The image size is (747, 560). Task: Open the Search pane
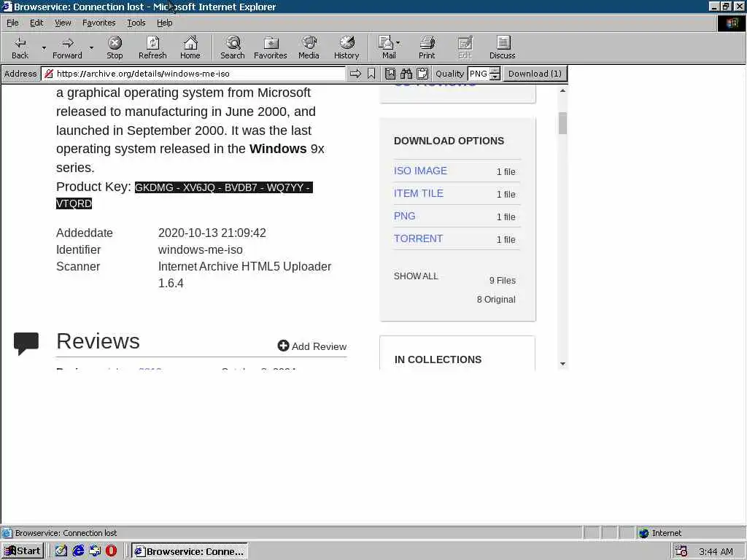point(233,47)
